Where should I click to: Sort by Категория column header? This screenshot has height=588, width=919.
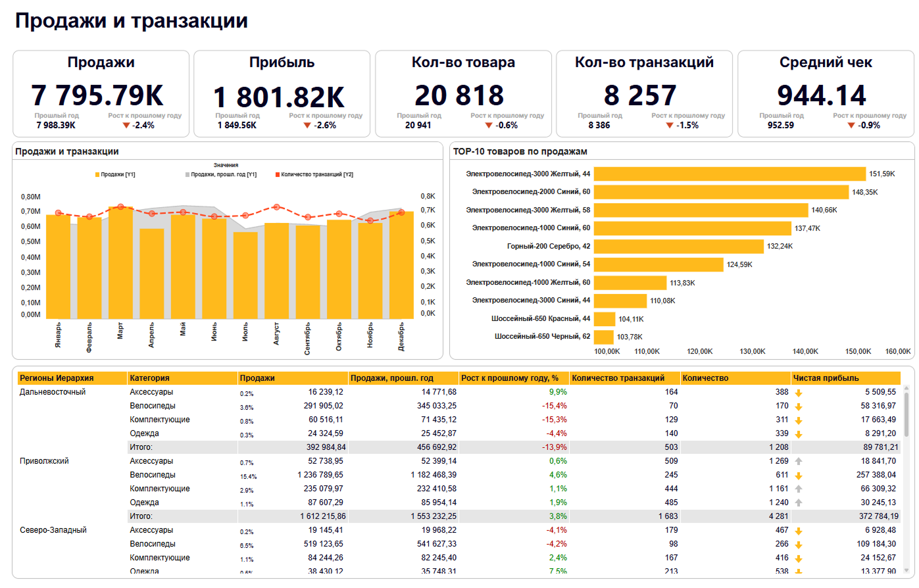149,378
